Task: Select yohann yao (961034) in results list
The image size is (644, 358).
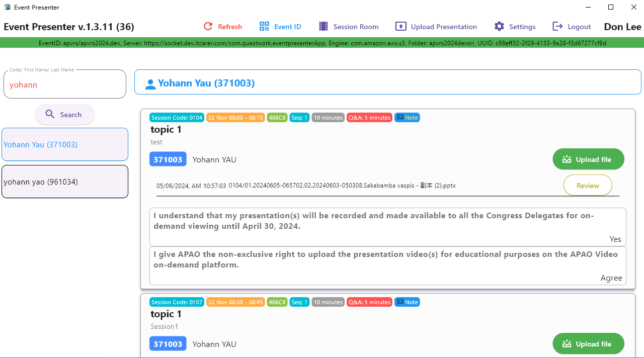Action: [x=65, y=182]
